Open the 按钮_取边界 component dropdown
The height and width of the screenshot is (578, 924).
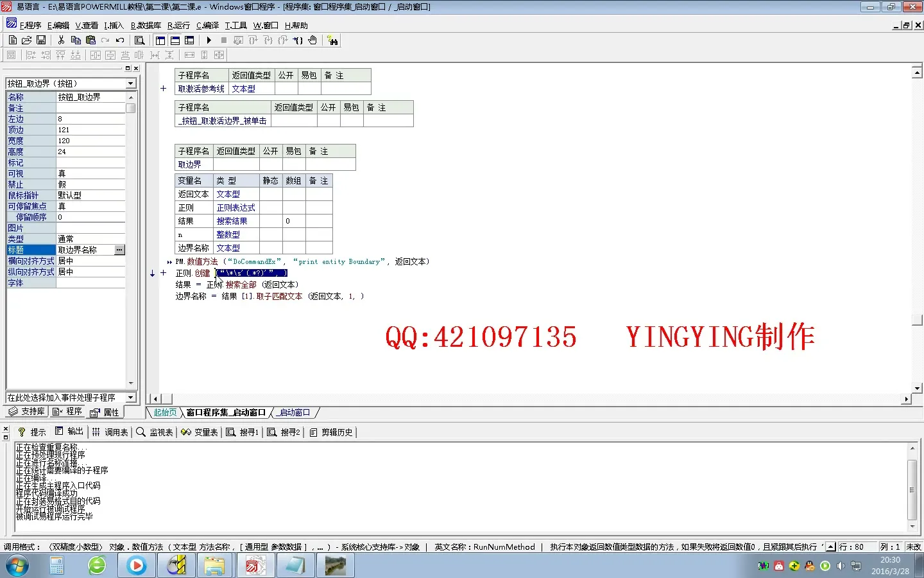pyautogui.click(x=131, y=83)
